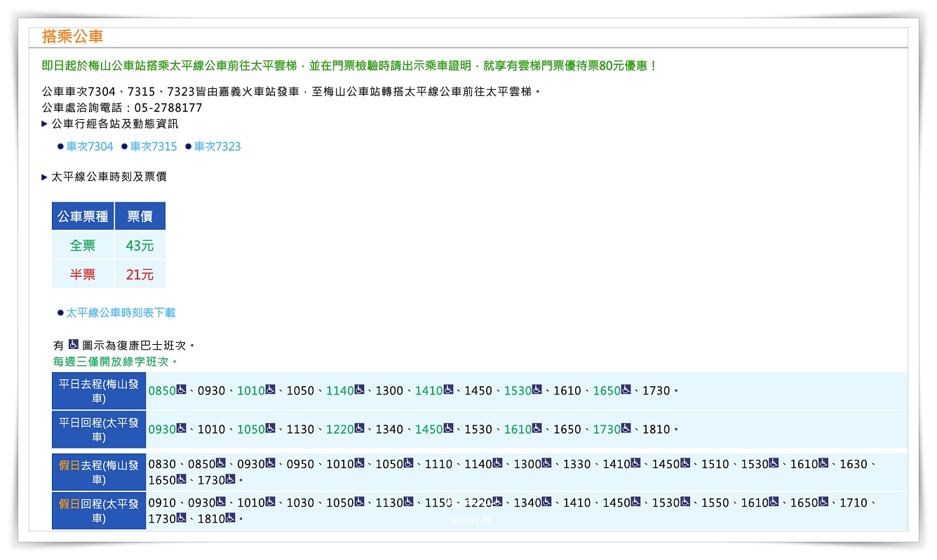Click the 0910 time in 假日回程 row

[x=163, y=503]
